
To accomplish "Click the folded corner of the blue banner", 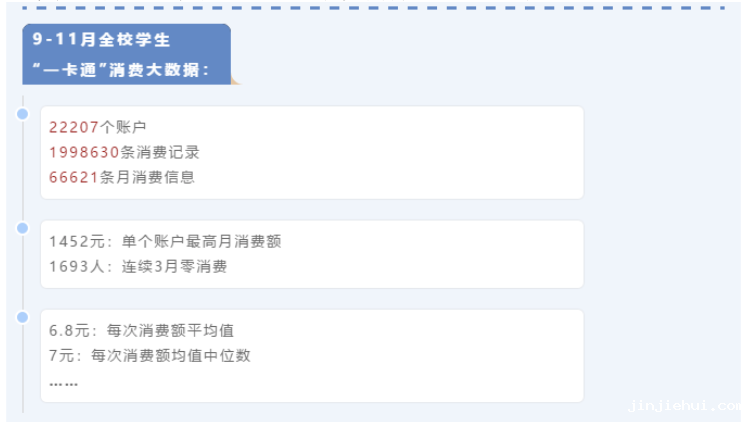I will (235, 80).
